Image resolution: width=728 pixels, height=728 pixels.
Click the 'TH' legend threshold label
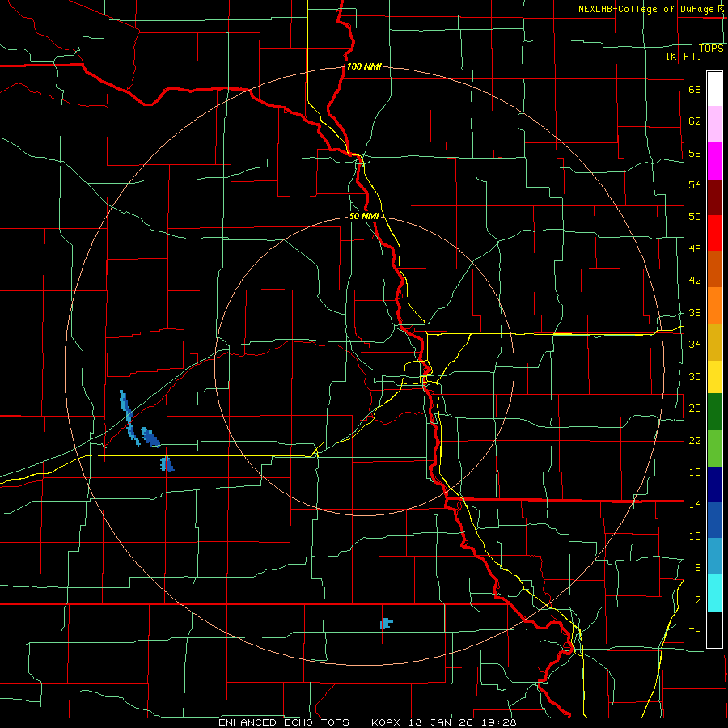tap(695, 632)
